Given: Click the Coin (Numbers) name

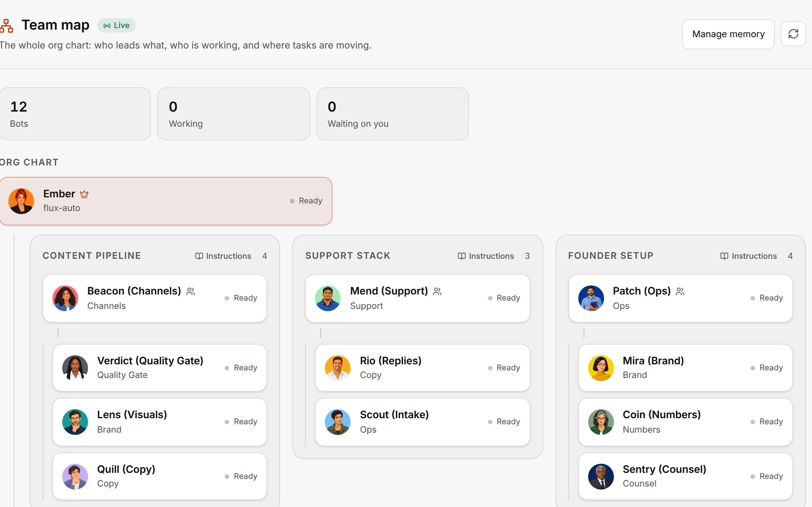Looking at the screenshot, I should [x=661, y=415].
